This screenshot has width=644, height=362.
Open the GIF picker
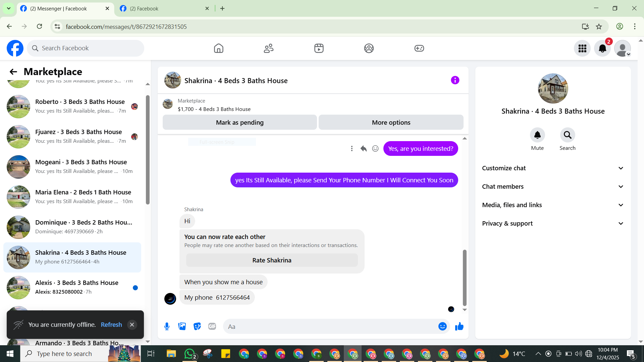212,326
